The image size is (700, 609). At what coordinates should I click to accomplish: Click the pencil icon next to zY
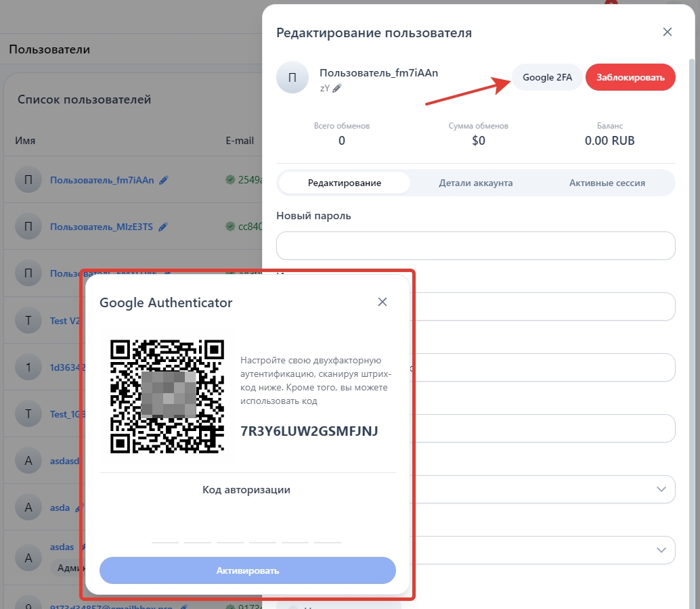(337, 88)
